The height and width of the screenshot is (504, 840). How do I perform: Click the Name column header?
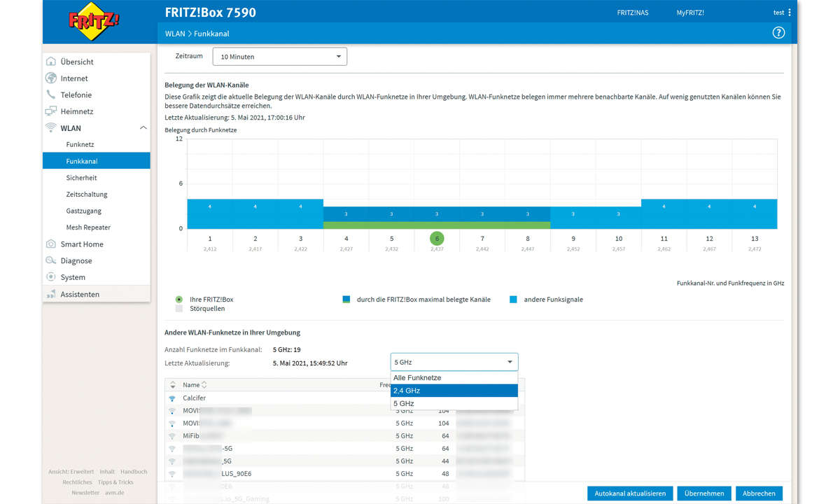coord(191,385)
